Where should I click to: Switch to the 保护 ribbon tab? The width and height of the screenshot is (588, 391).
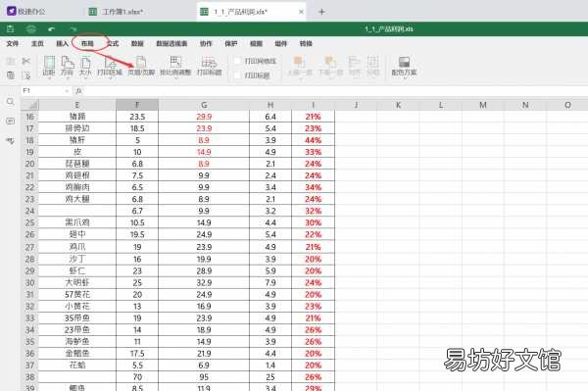[231, 43]
